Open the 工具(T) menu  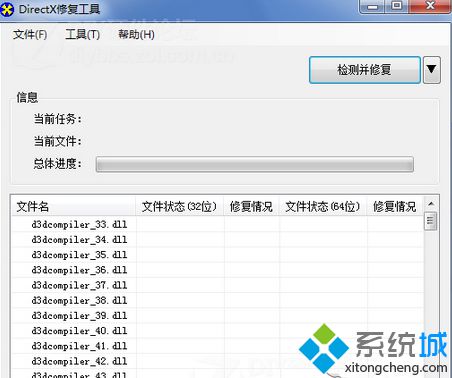[x=83, y=34]
